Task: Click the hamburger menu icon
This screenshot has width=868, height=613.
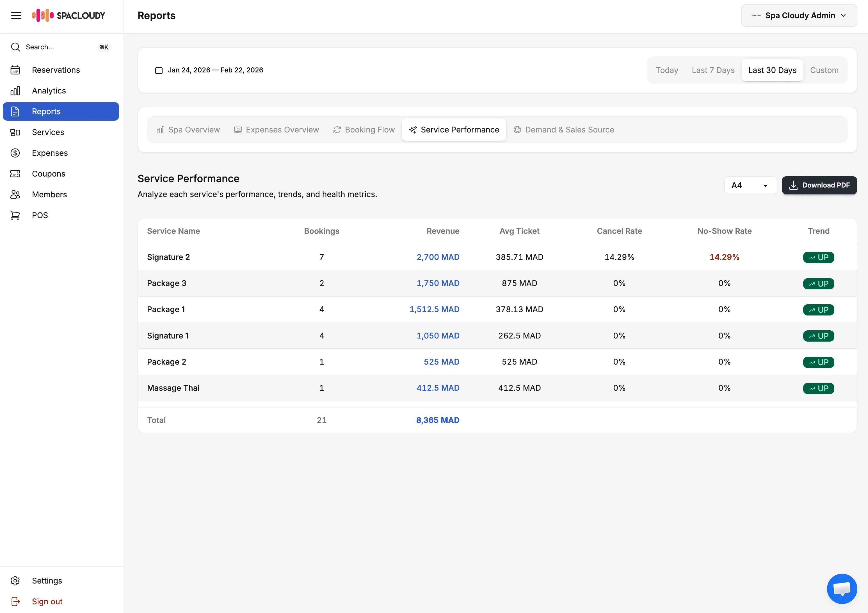Action: [16, 15]
